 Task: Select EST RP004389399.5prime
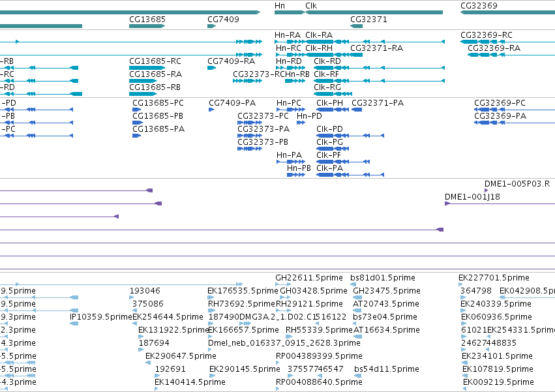319,356
